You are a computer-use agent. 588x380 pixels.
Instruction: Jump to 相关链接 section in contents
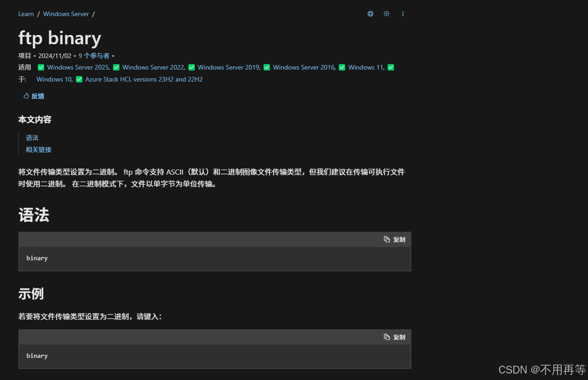tap(39, 150)
